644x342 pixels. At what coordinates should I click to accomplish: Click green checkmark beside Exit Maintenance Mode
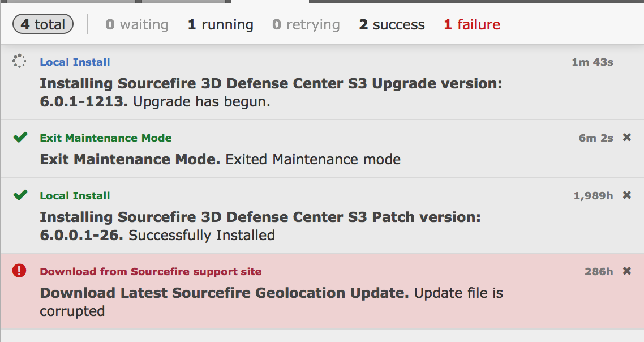coord(20,137)
